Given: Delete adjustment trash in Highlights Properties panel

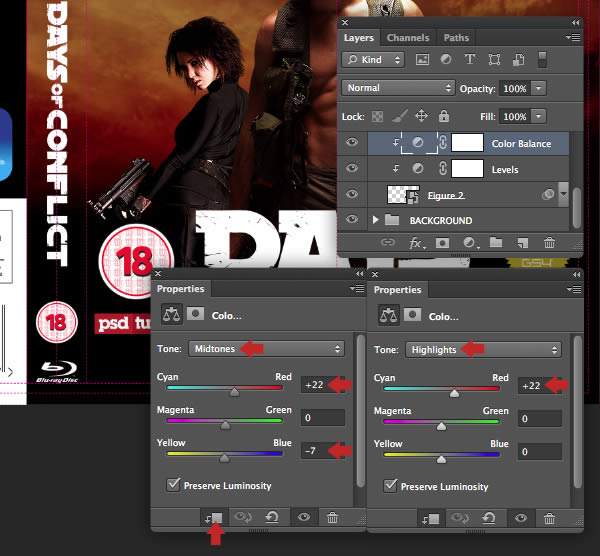Looking at the screenshot, I should (x=549, y=519).
